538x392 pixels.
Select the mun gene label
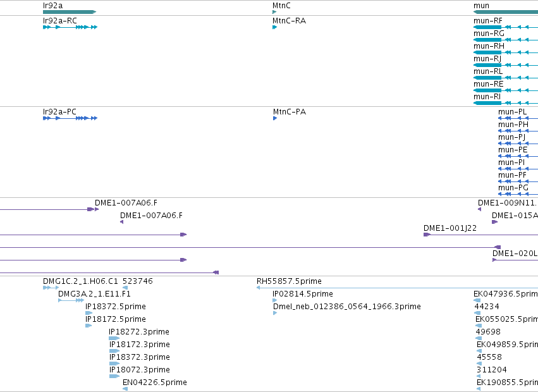(x=481, y=6)
